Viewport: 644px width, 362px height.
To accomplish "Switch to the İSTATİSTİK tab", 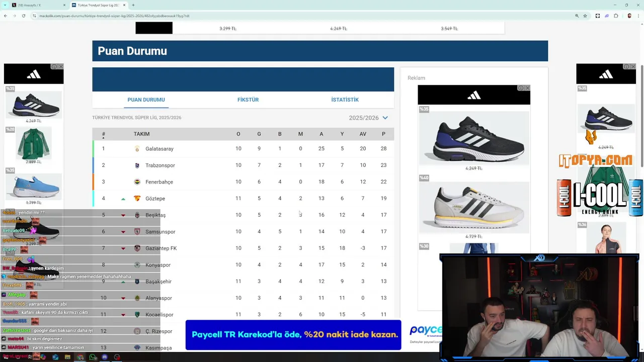I will [x=345, y=100].
